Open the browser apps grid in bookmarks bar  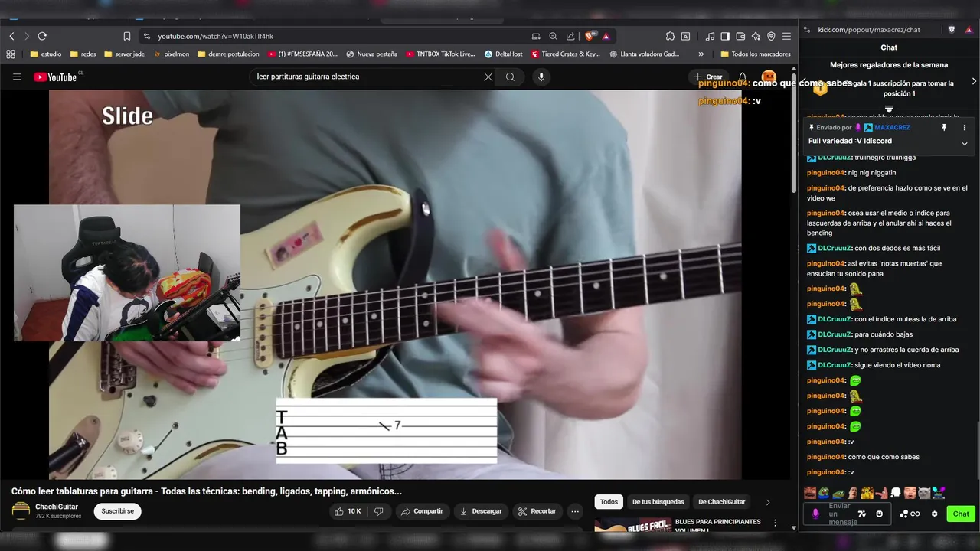(x=11, y=54)
